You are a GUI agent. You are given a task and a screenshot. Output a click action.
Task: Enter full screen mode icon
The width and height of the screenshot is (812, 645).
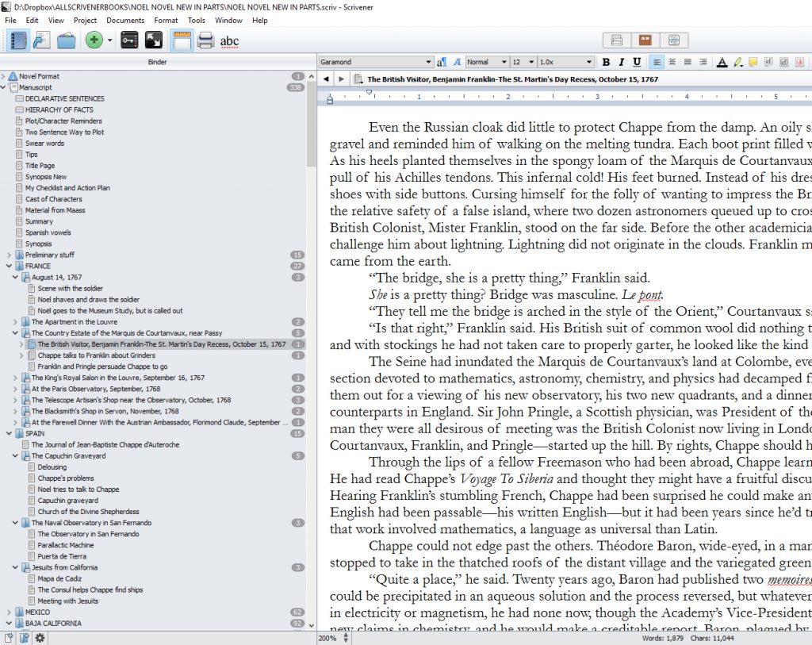154,40
